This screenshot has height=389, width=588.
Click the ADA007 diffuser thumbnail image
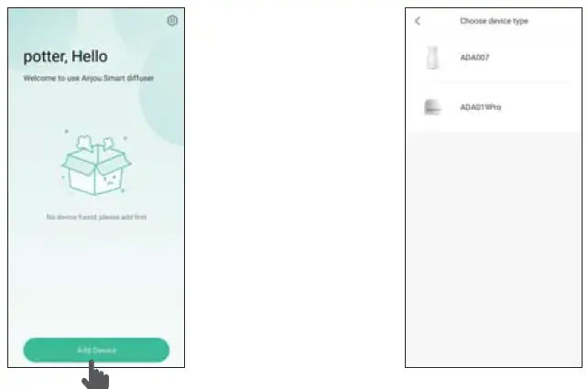coord(432,58)
